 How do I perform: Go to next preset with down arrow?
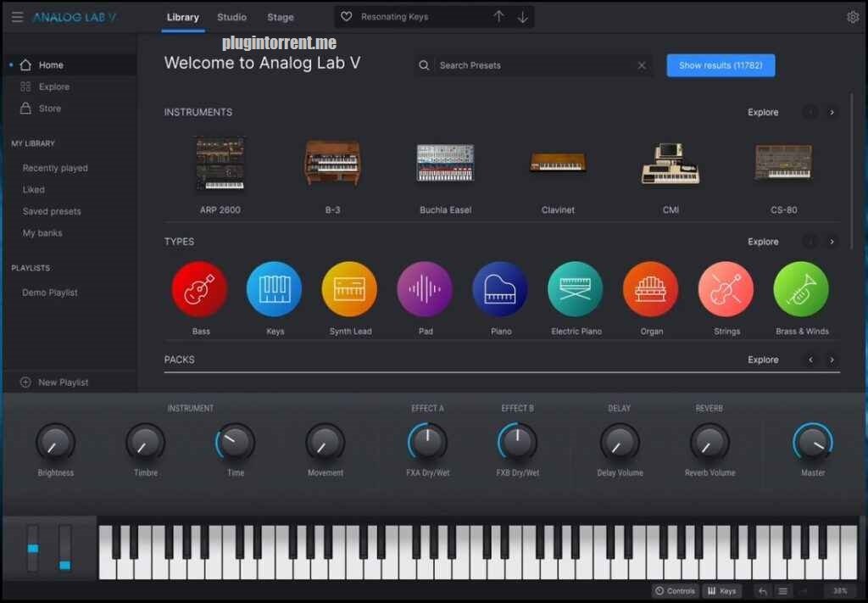pyautogui.click(x=522, y=17)
